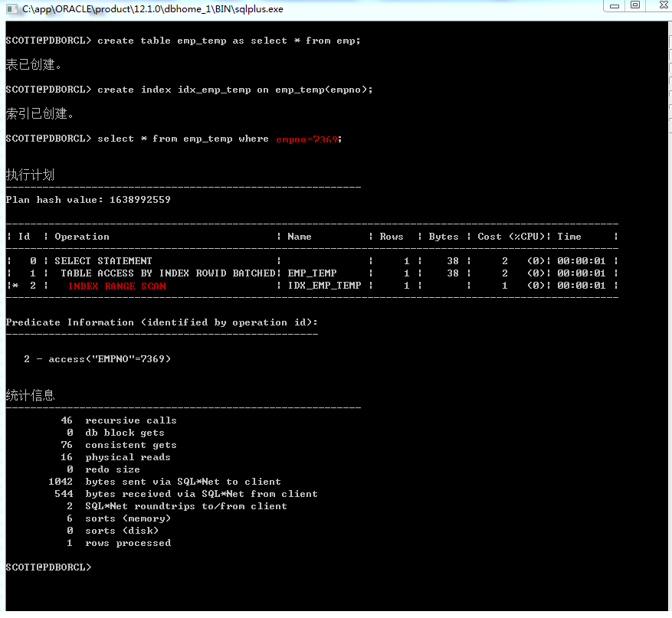Click 'SQL*Net roundtrips to/from client' line
This screenshot has width=672, height=618.
coord(177,506)
